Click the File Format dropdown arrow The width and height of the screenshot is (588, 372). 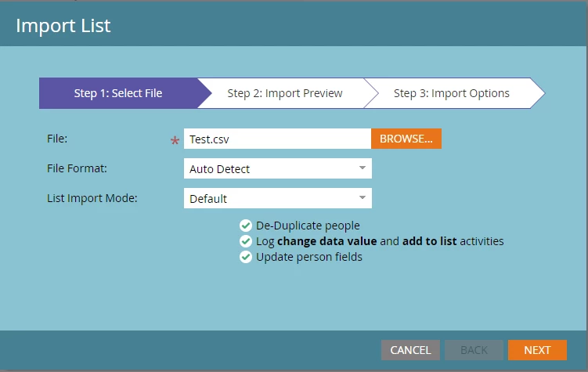(363, 168)
